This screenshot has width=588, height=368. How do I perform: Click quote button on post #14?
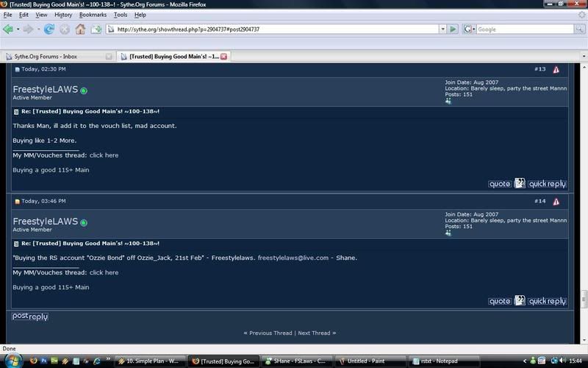500,301
